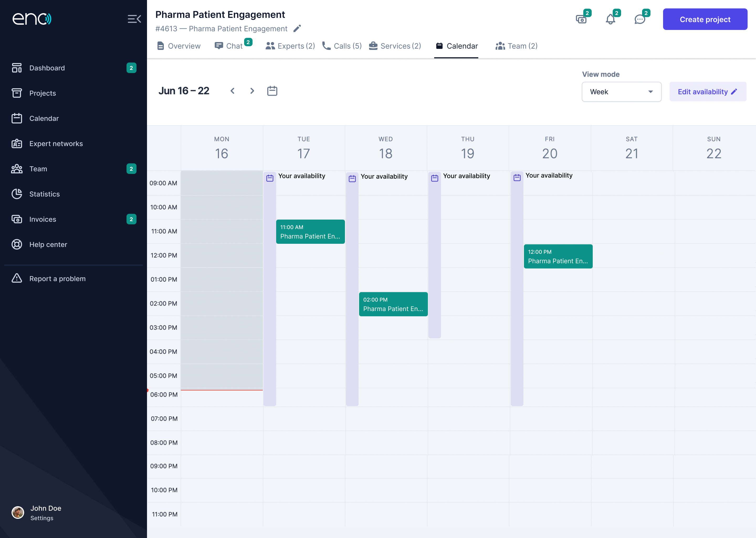
Task: Open John Doe settings profile
Action: pos(45,512)
